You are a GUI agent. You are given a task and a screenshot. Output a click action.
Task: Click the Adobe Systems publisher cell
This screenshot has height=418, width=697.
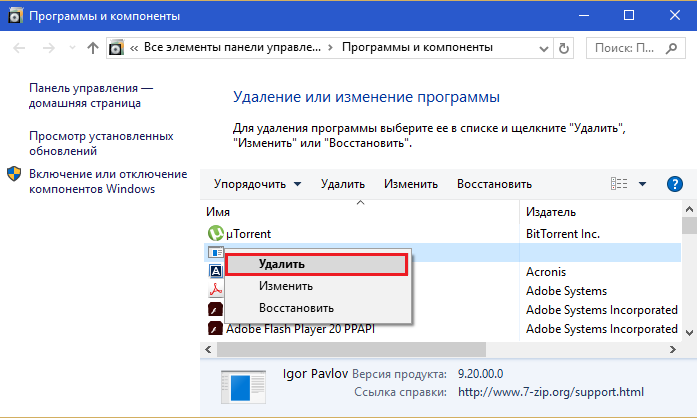pyautogui.click(x=566, y=291)
